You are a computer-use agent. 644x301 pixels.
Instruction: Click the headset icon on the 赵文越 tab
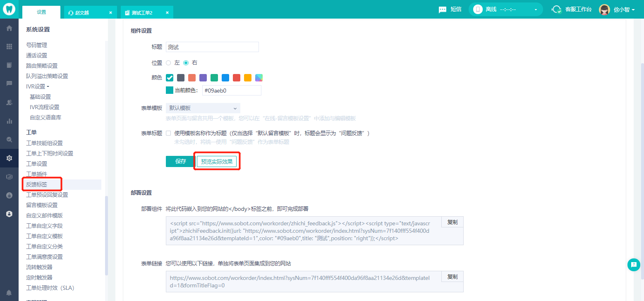pos(71,13)
